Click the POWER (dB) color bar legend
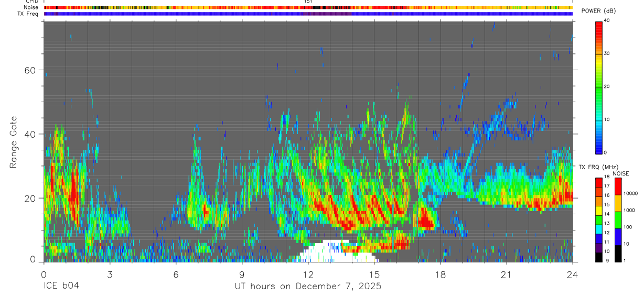 click(x=599, y=87)
